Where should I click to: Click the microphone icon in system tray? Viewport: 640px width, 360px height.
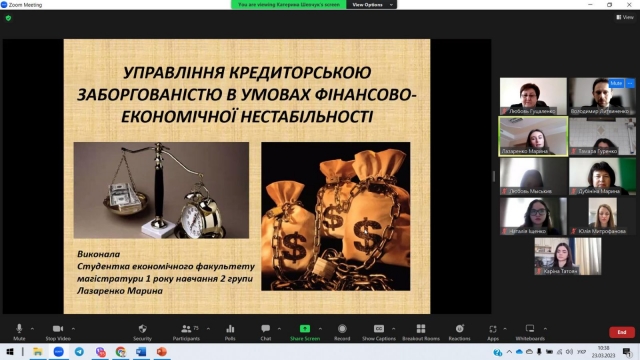(539, 351)
